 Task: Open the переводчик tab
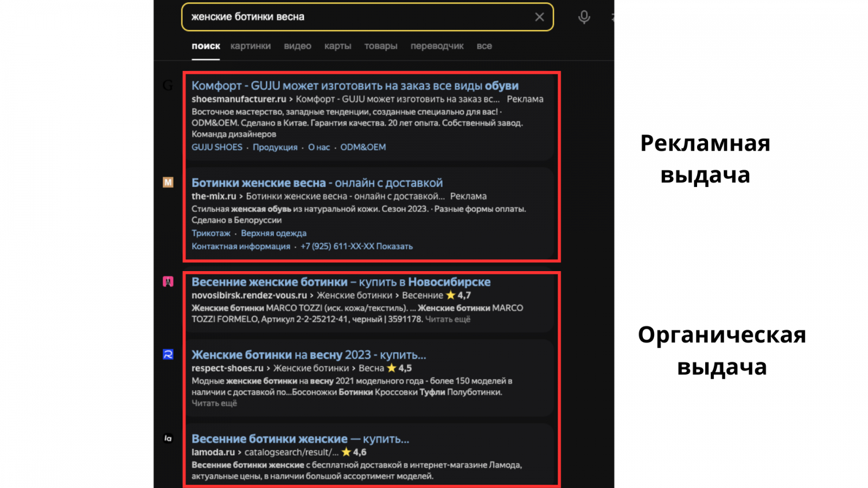pyautogui.click(x=437, y=46)
